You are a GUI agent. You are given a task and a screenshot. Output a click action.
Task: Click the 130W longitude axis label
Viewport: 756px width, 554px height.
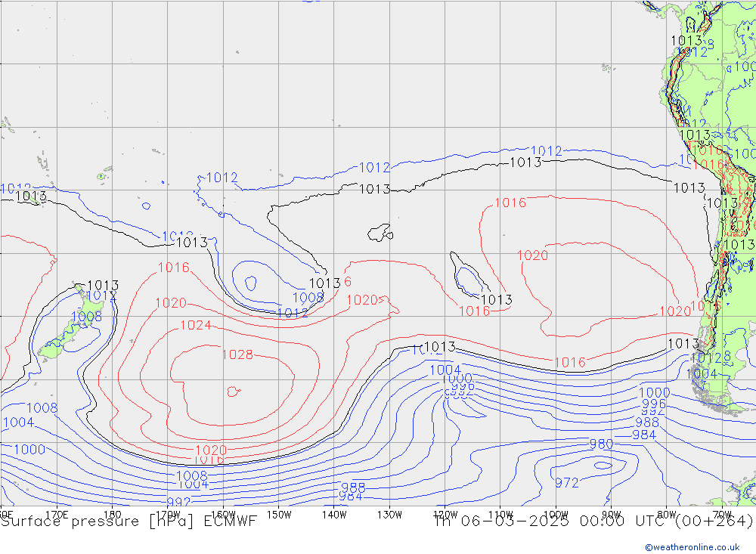[389, 515]
